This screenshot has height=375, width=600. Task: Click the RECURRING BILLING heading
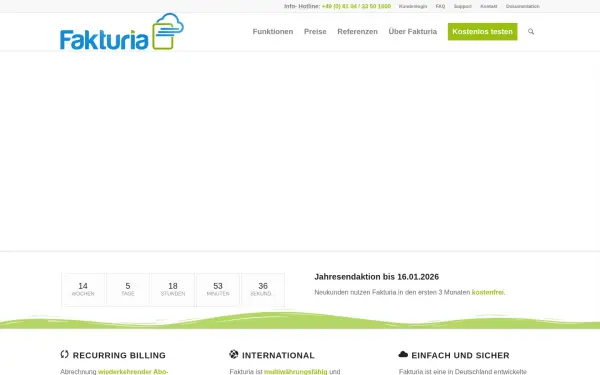coord(119,355)
